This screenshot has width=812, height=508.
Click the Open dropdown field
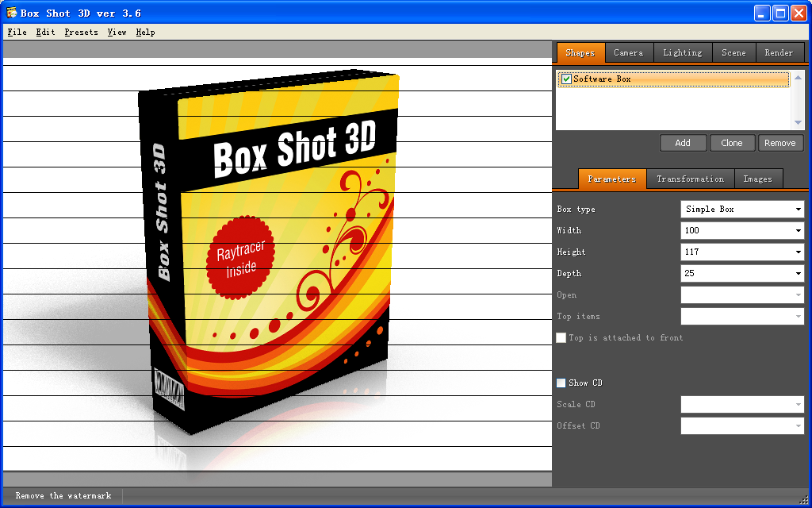[742, 295]
